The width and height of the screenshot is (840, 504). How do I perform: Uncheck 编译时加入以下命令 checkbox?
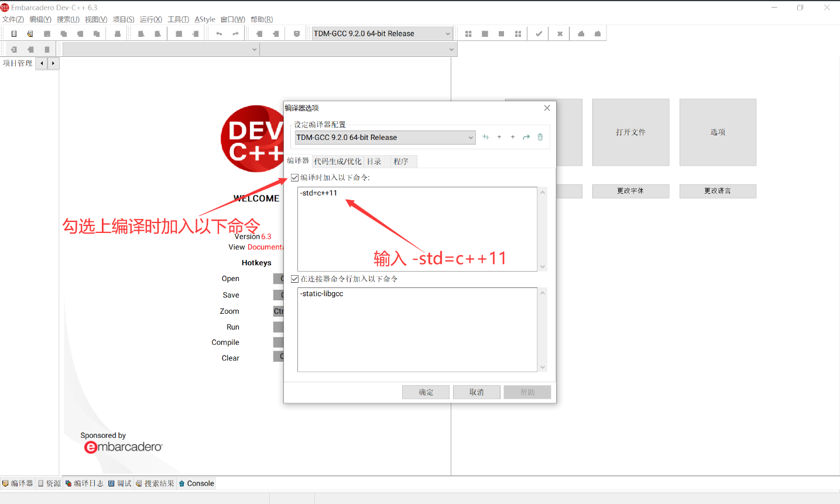click(x=295, y=178)
